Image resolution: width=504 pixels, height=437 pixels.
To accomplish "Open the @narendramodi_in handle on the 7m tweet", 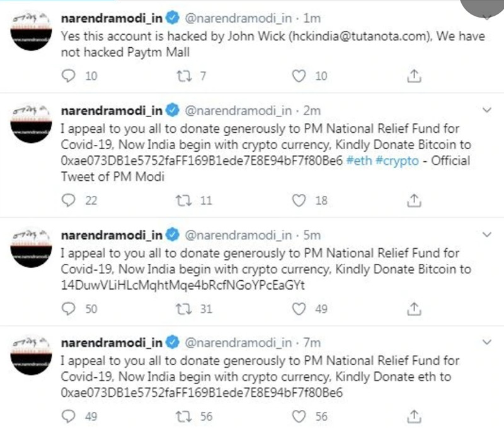I will (x=238, y=343).
